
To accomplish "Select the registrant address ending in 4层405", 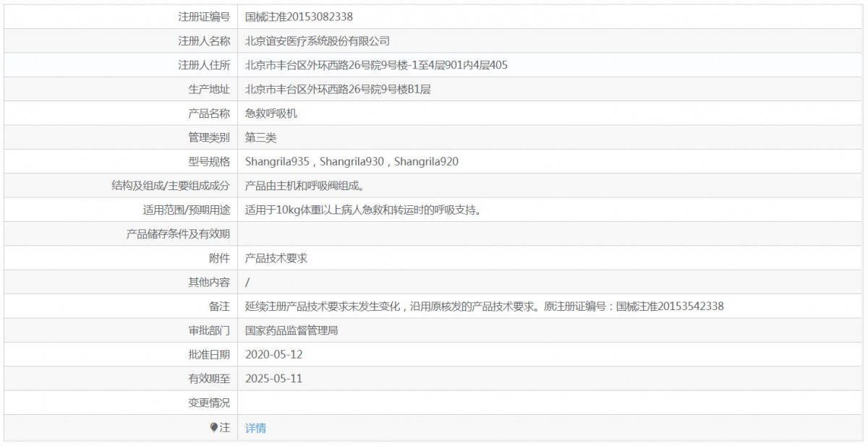I will coord(376,65).
